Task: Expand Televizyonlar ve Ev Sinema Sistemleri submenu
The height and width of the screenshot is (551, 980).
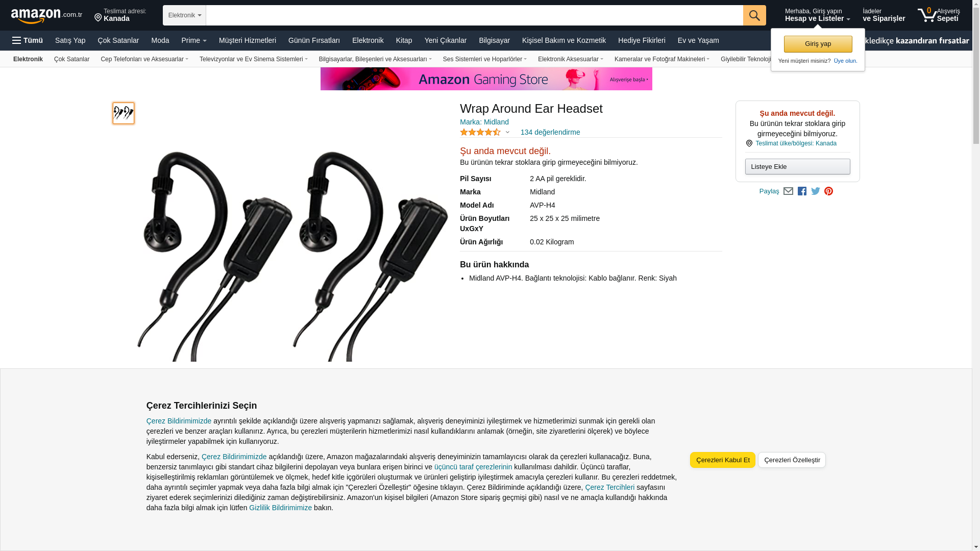Action: [253, 59]
